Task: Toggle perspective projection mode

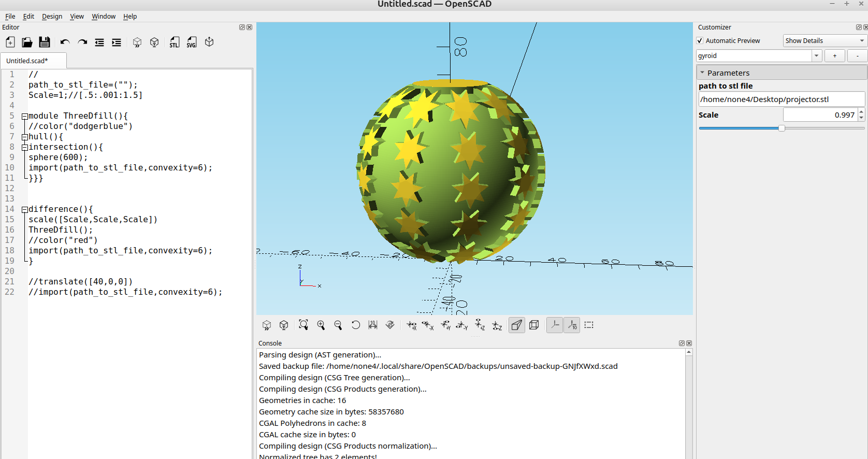Action: click(x=517, y=325)
